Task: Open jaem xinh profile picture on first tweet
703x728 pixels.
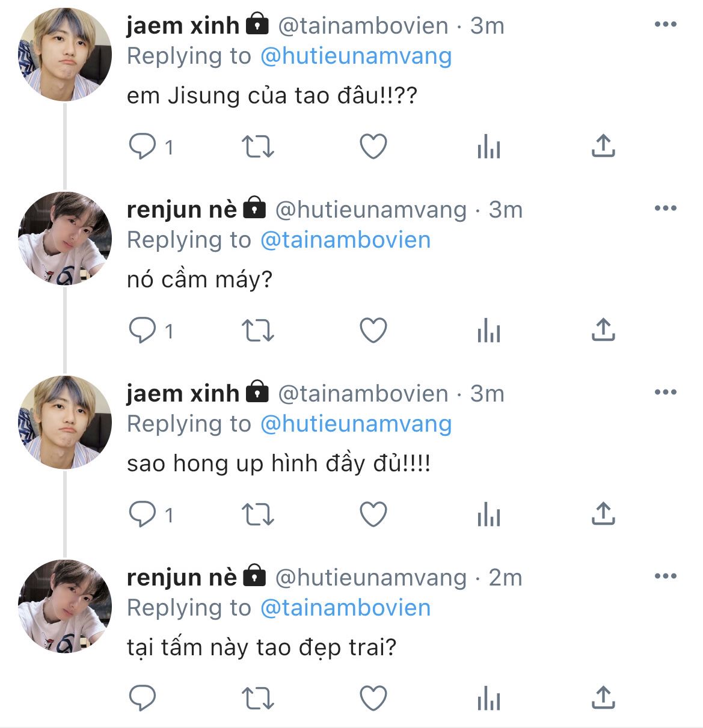Action: tap(65, 55)
